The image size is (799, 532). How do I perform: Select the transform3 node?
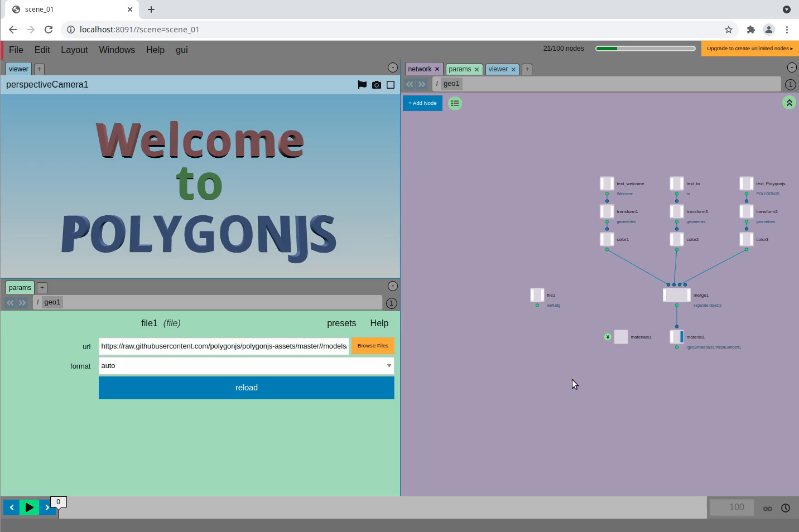[677, 211]
